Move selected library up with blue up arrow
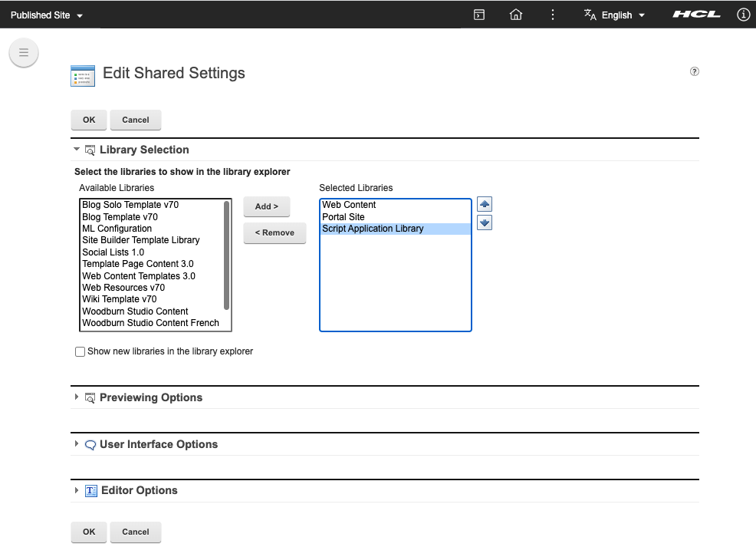 [x=485, y=203]
